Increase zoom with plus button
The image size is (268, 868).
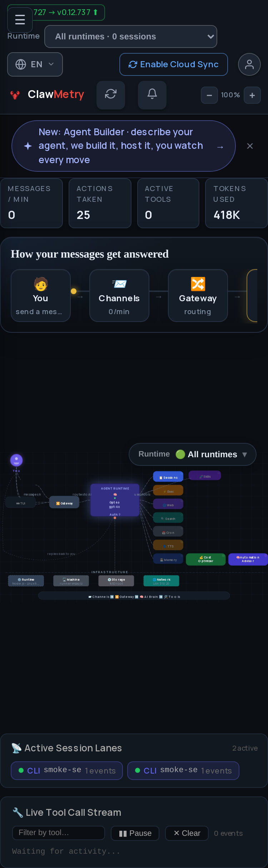click(252, 95)
